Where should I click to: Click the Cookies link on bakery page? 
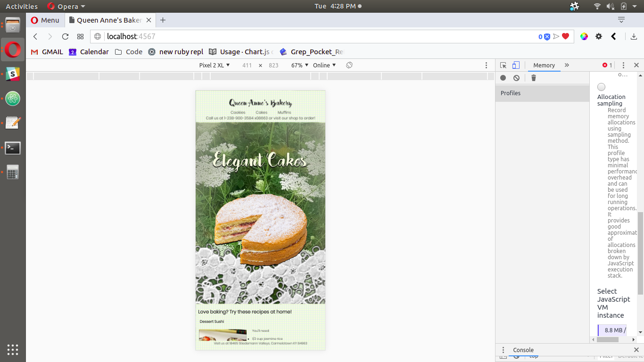pos(238,112)
